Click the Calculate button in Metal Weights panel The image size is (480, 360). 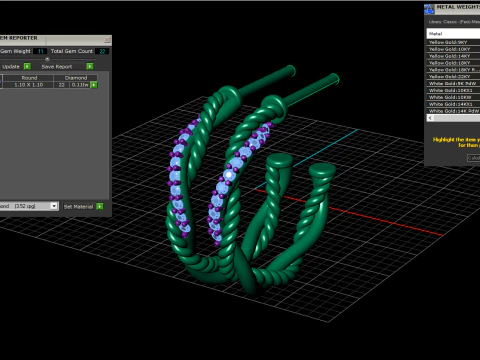474,158
